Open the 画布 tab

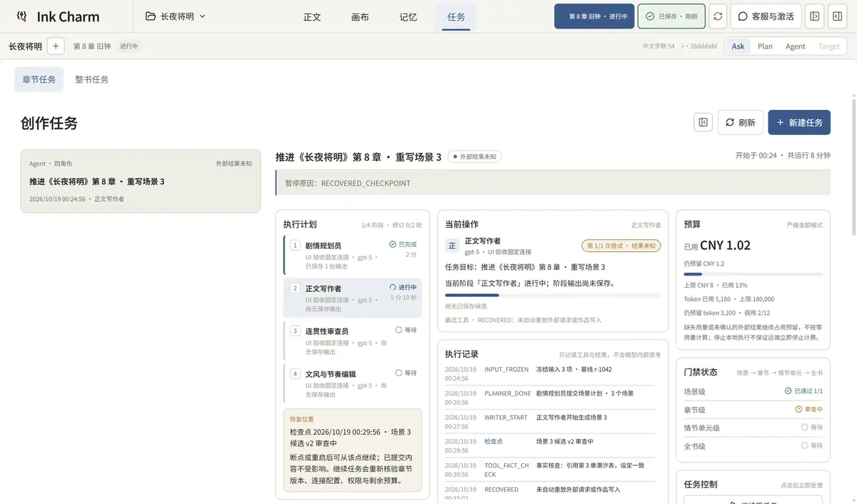click(x=360, y=16)
